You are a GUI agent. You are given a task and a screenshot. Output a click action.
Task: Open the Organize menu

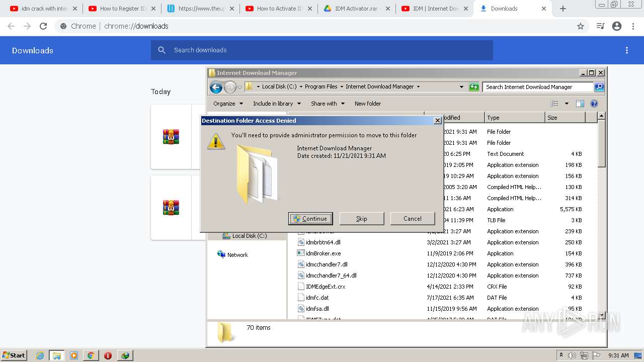click(x=228, y=104)
